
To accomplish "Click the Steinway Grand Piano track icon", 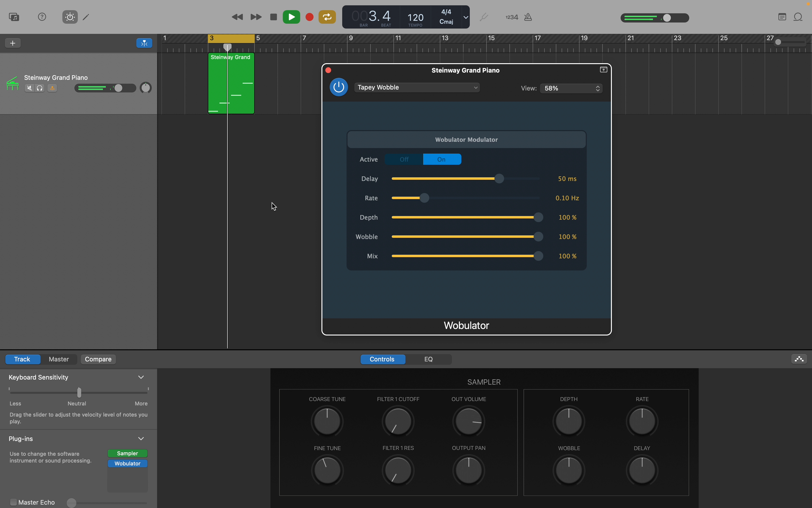I will click(12, 84).
